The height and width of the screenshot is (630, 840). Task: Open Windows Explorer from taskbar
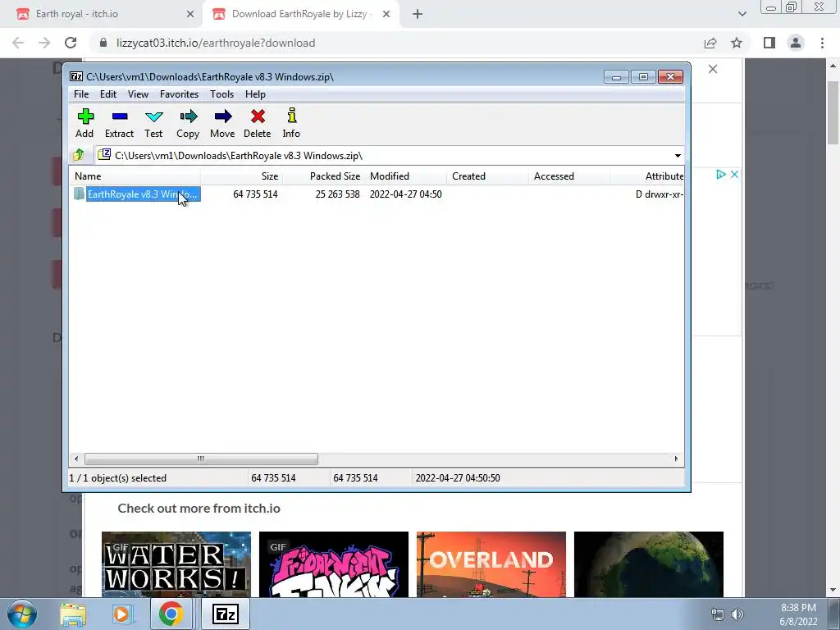coord(73,614)
